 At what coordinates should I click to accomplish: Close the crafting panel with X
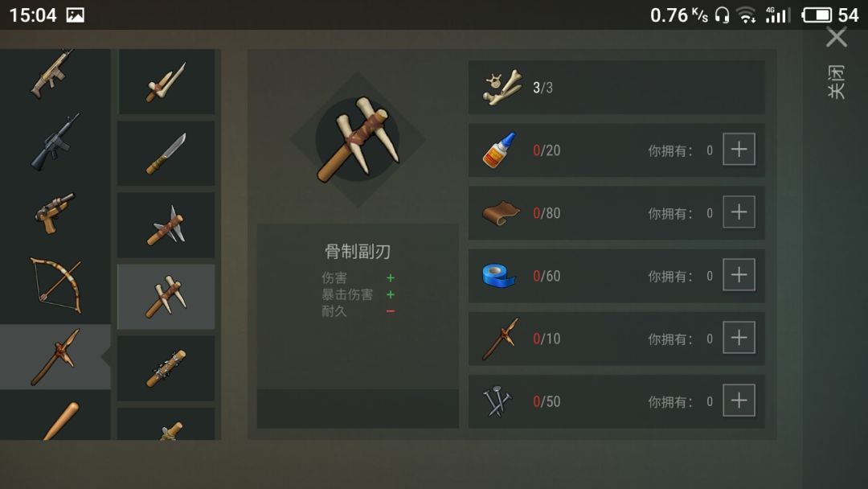pyautogui.click(x=837, y=38)
